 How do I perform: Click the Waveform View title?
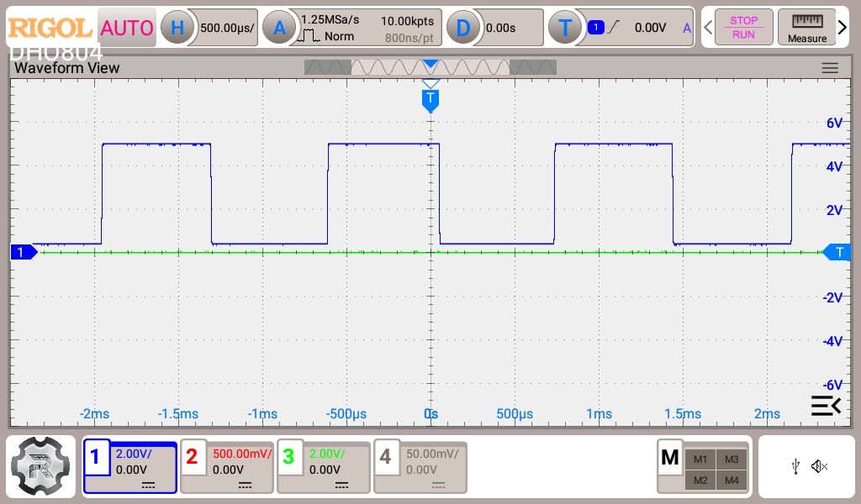[x=67, y=68]
